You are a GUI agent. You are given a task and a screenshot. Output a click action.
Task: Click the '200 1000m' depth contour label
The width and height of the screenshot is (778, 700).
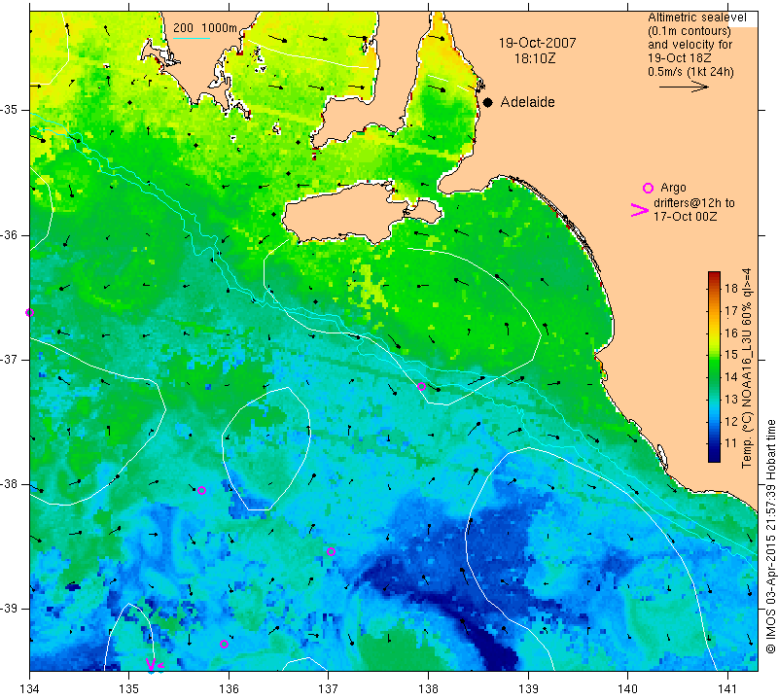click(x=205, y=28)
